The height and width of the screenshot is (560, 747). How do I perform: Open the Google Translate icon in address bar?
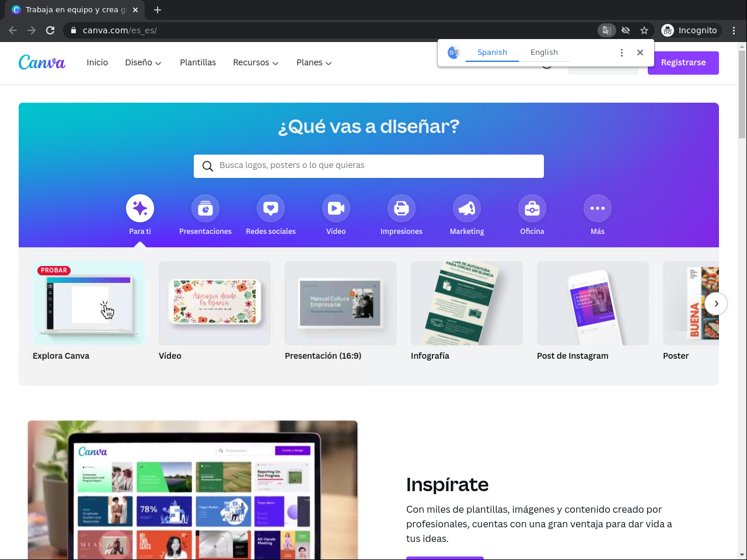[607, 30]
